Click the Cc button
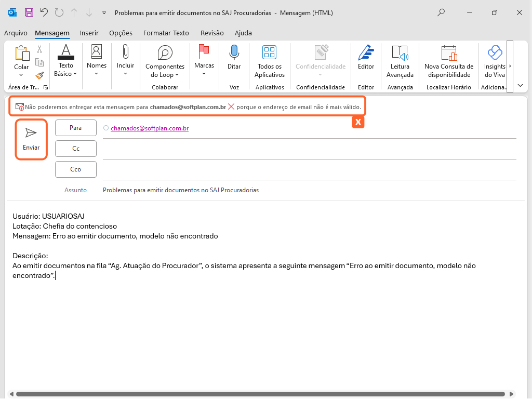Screen dimensions: 532x399 point(76,149)
